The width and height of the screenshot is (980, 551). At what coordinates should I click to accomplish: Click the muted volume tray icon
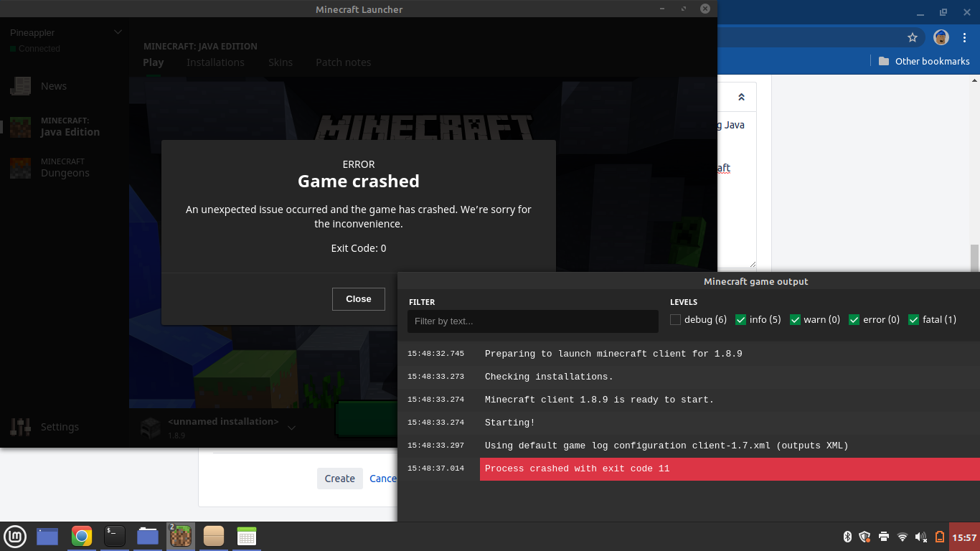[x=921, y=537]
